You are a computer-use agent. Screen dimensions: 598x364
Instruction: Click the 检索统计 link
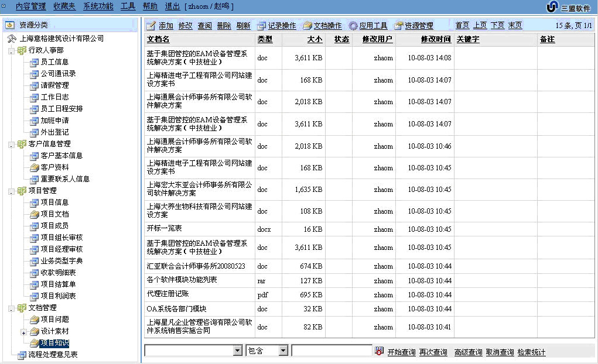[531, 352]
